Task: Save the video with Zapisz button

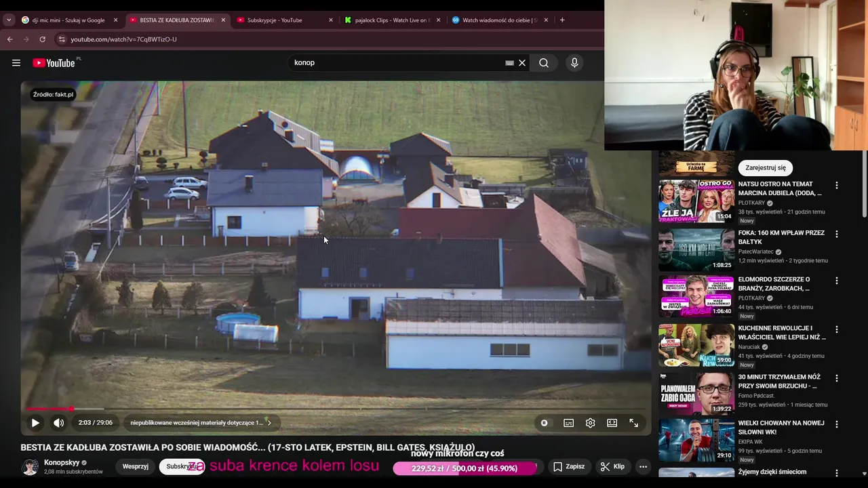Action: click(x=569, y=467)
